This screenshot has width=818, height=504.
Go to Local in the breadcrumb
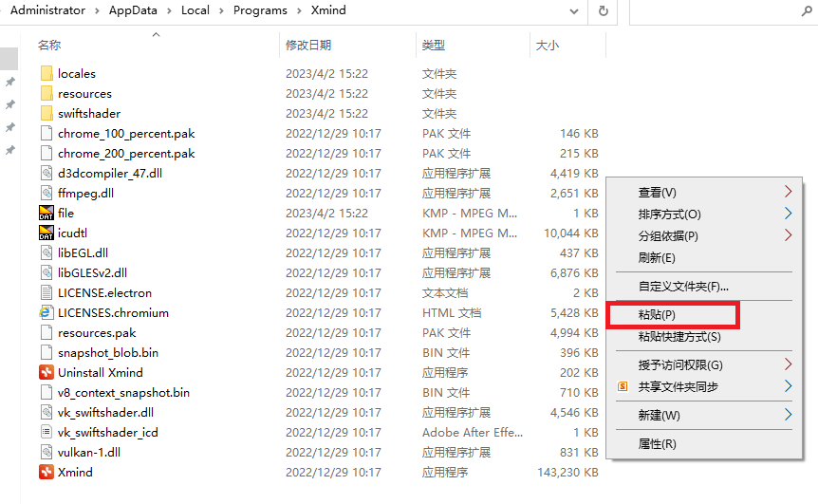click(x=195, y=10)
